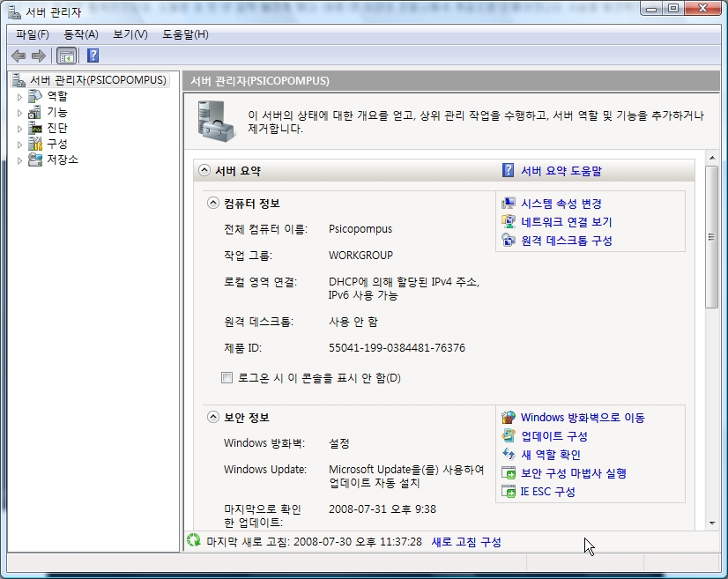Select 서버 관리자(PSICOPOMPUS) root tree label

point(98,80)
